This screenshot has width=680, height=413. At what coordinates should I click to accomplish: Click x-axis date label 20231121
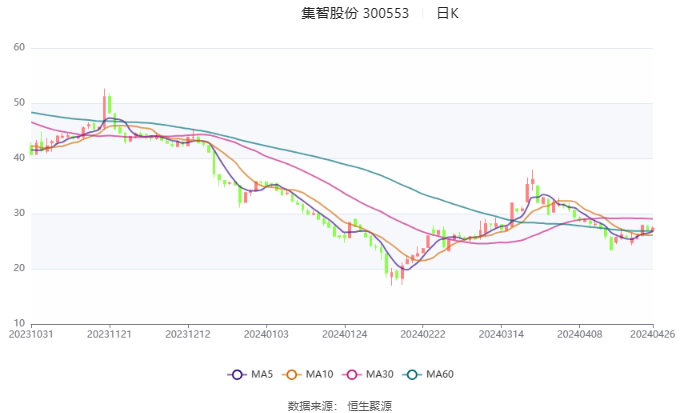click(x=109, y=334)
